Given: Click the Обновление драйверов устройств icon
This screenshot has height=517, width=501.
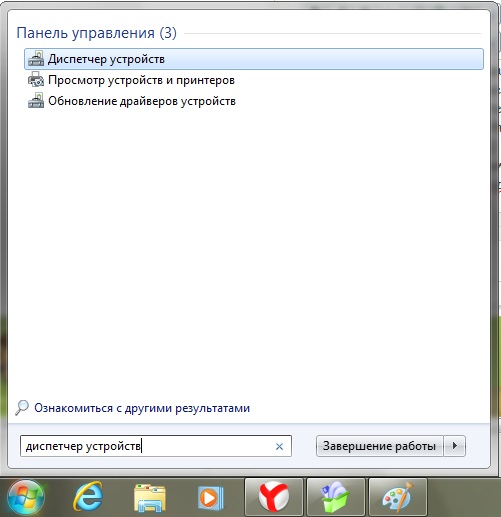Looking at the screenshot, I should tap(36, 101).
